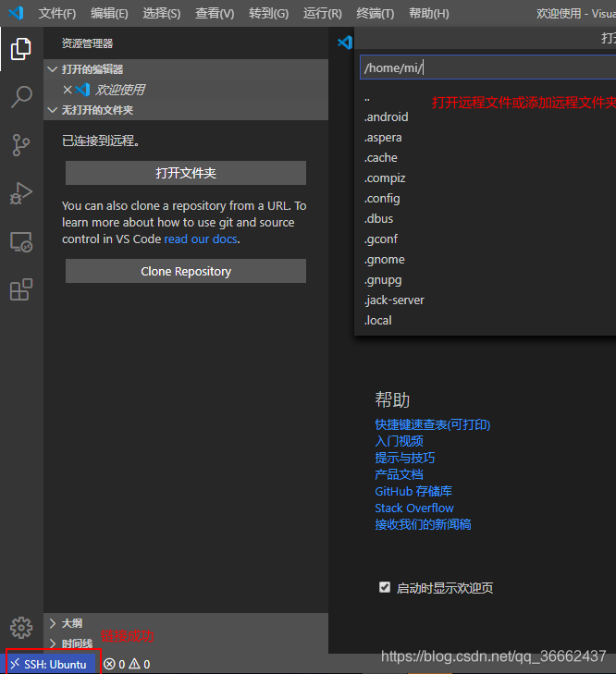Click the SSH: Ubuntu remote indicator
This screenshot has height=674, width=616.
coord(48,664)
